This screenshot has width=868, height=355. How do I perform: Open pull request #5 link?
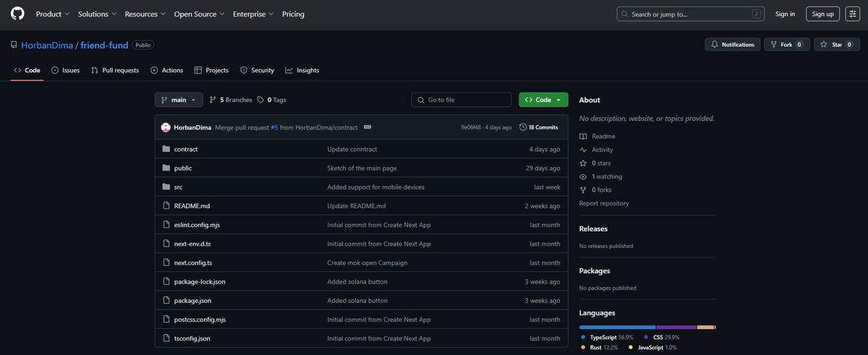pyautogui.click(x=274, y=127)
